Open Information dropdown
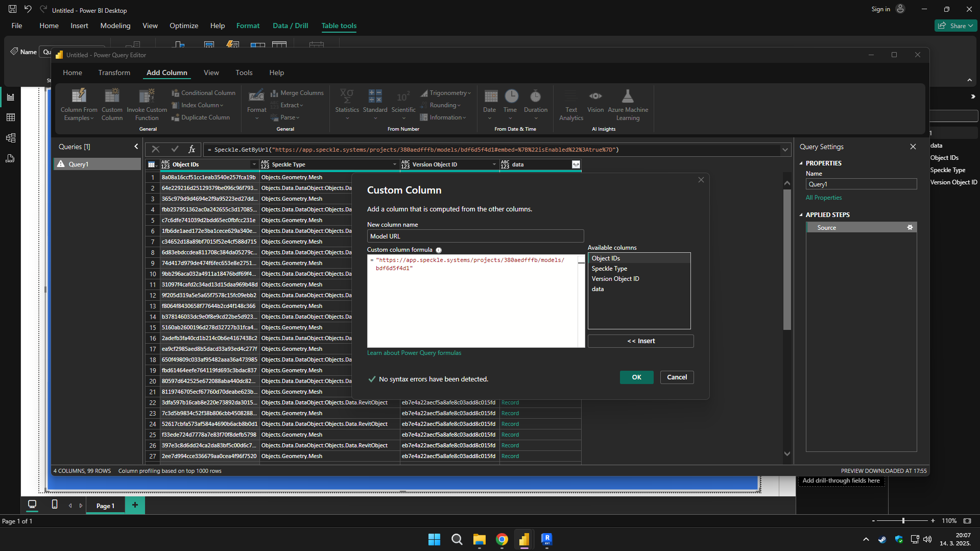 pos(443,117)
